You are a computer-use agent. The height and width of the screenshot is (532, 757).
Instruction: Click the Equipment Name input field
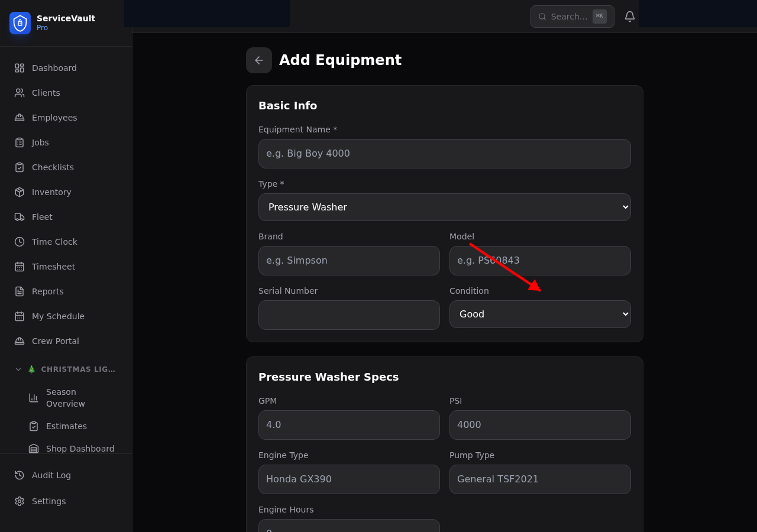pyautogui.click(x=445, y=153)
